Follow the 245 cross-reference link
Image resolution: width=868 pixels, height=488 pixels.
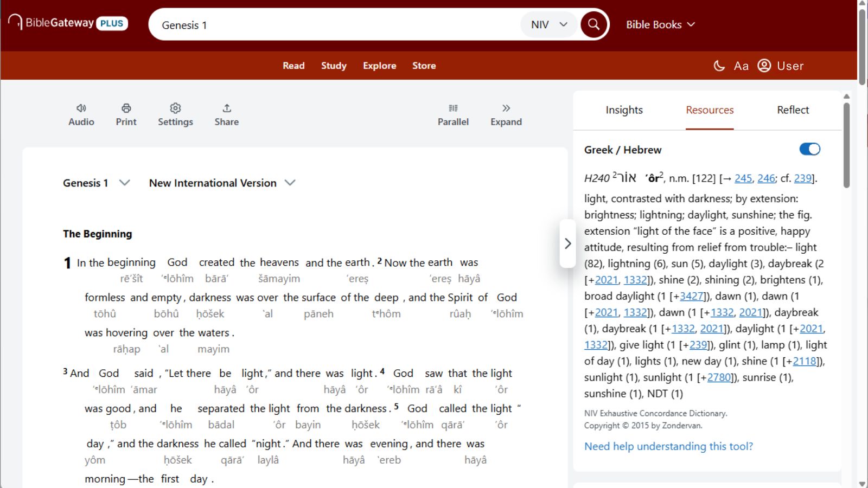coord(743,178)
